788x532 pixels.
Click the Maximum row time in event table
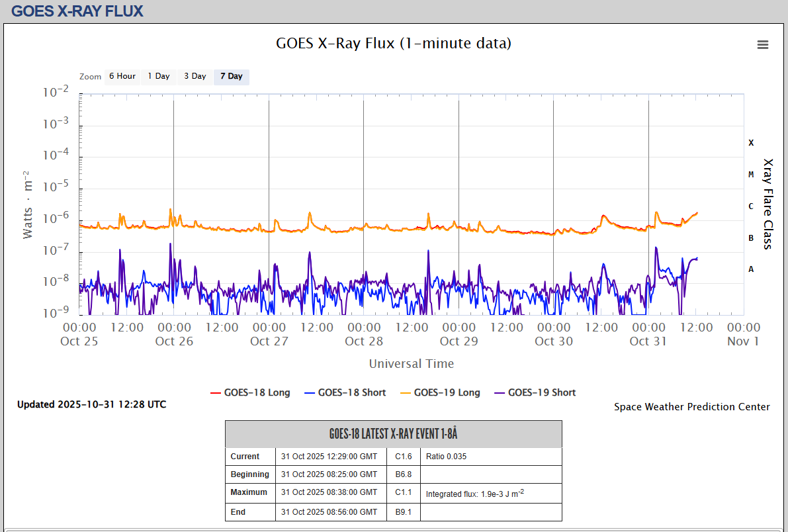(329, 492)
